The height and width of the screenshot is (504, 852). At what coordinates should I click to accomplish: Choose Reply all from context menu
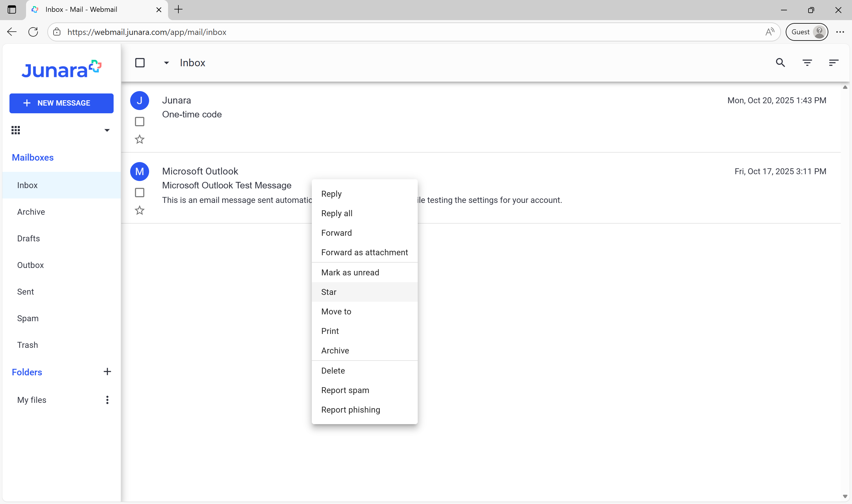364,213
